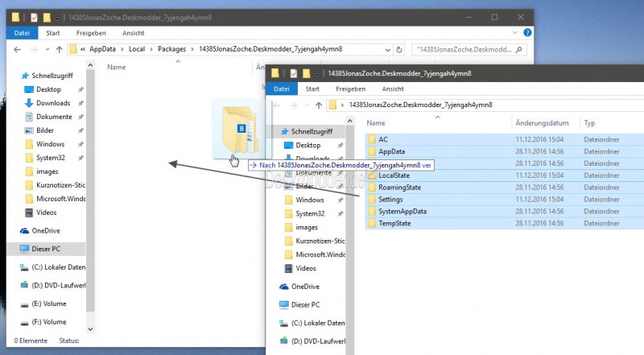Screen dimensions: 644x355
Task: Click Videos icon in back window sidebar
Action: [29, 213]
